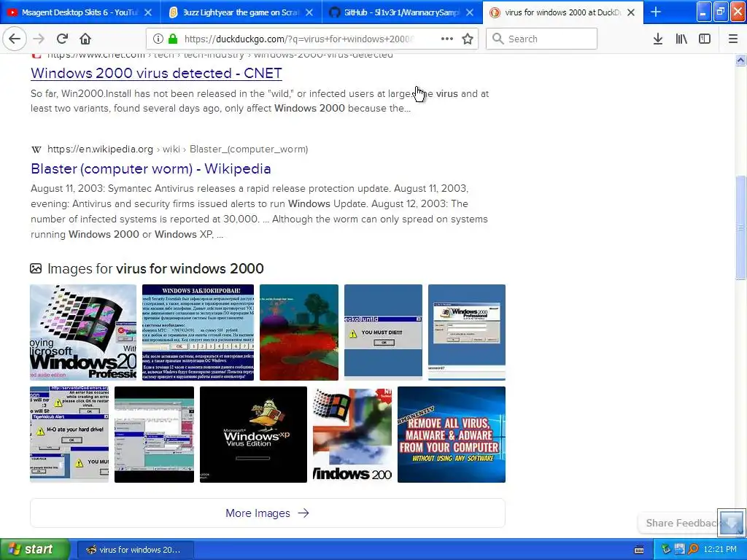This screenshot has height=560, width=747.
Task: Reload the current page
Action: coord(62,39)
